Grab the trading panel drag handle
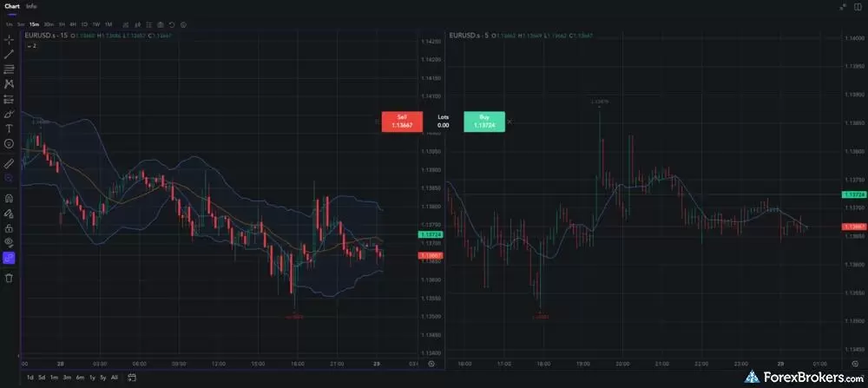868x388 pixels. click(377, 122)
